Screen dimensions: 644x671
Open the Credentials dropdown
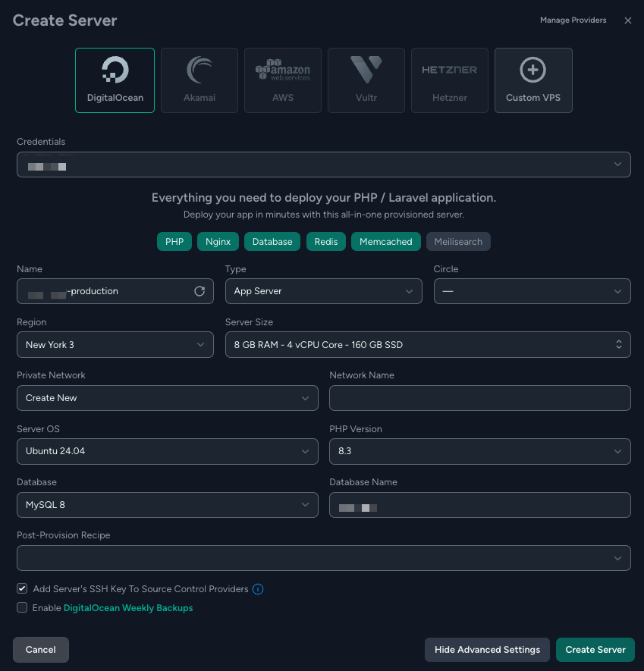click(324, 165)
